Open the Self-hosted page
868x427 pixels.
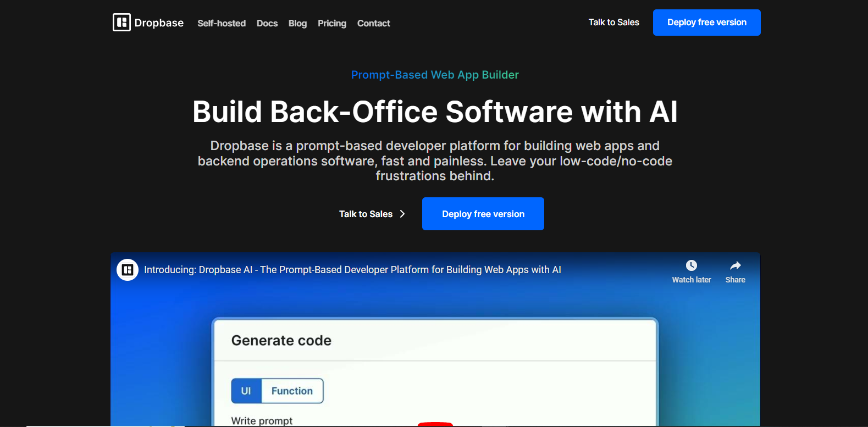[x=222, y=23]
